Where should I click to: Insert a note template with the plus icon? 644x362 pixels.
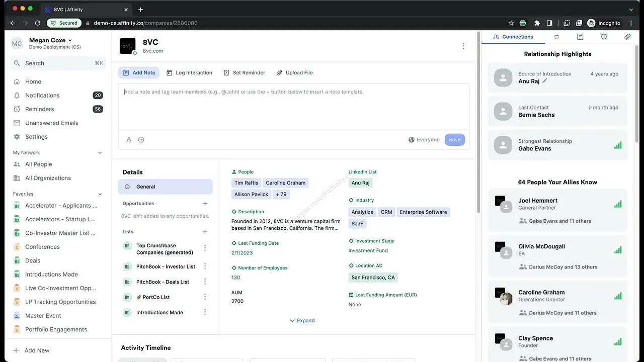click(141, 139)
